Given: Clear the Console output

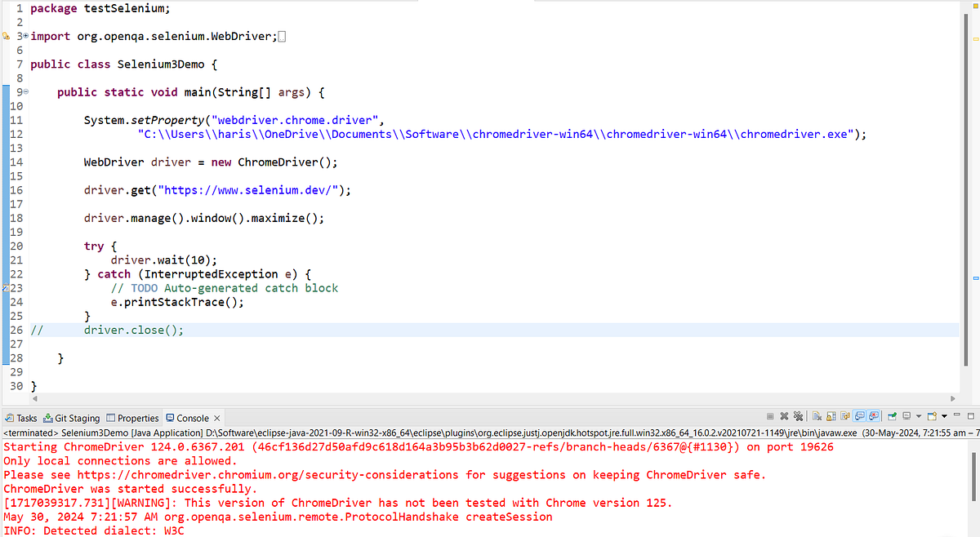Looking at the screenshot, I should coord(817,417).
